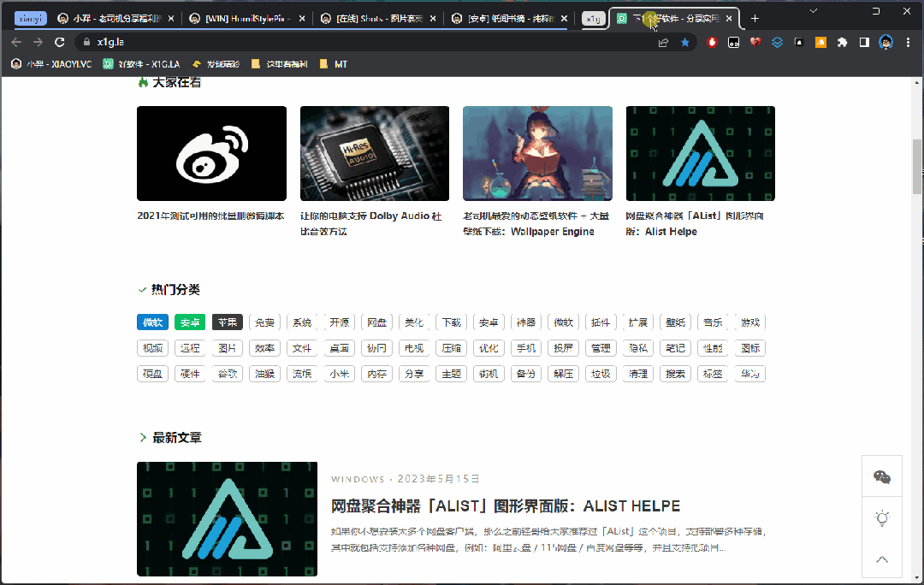Open the X1G.LA bookmark

pyautogui.click(x=141, y=64)
